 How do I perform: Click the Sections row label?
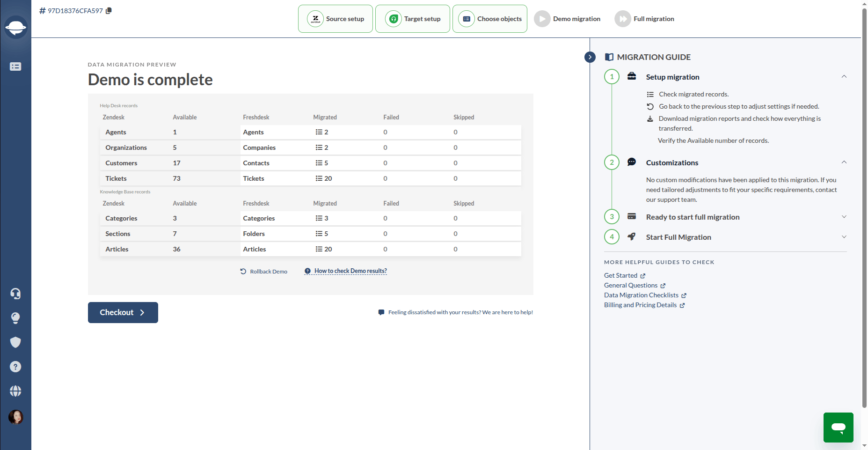[118, 234]
